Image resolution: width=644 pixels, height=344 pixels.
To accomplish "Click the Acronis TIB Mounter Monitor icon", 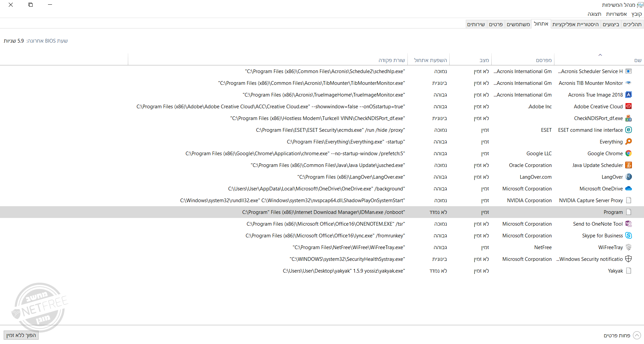I will [629, 83].
